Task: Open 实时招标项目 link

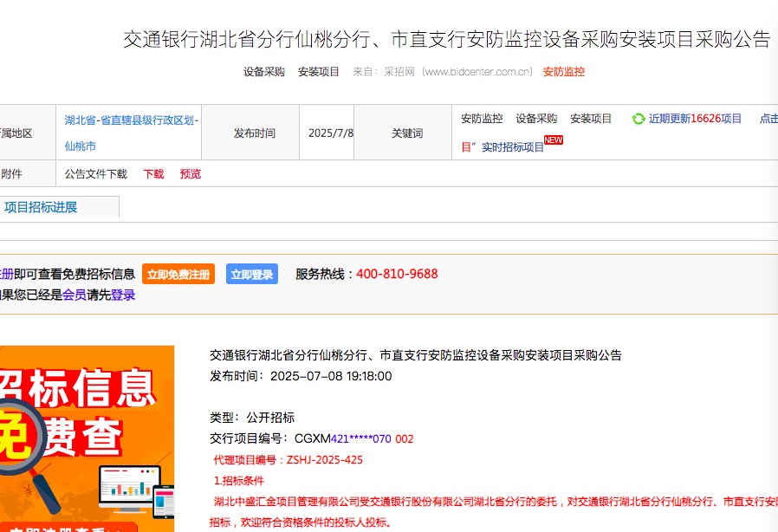Action: [513, 147]
